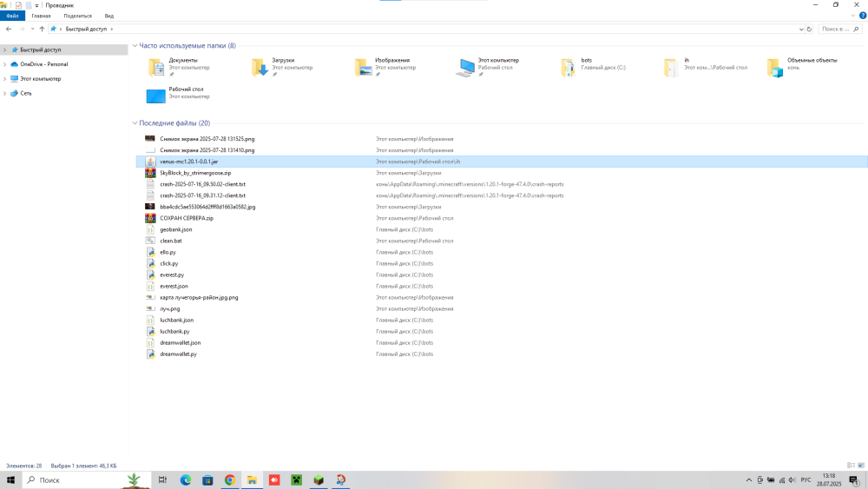Collapse the Последние файлы group
The image size is (868, 489).
click(135, 123)
